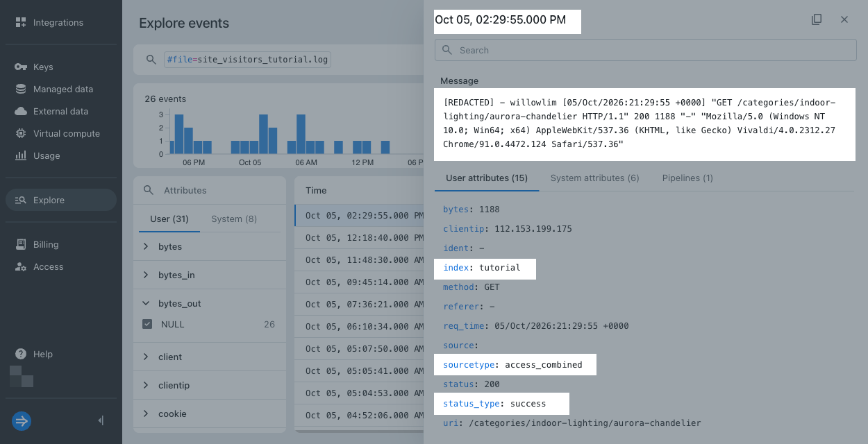The width and height of the screenshot is (868, 444).
Task: Open Integrations from the sidebar
Action: pyautogui.click(x=58, y=22)
